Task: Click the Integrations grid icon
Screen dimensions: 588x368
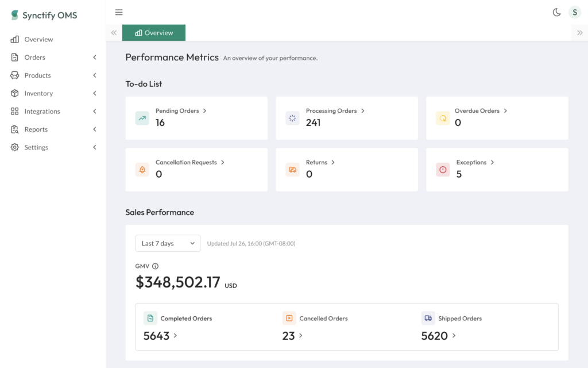Action: pos(14,112)
